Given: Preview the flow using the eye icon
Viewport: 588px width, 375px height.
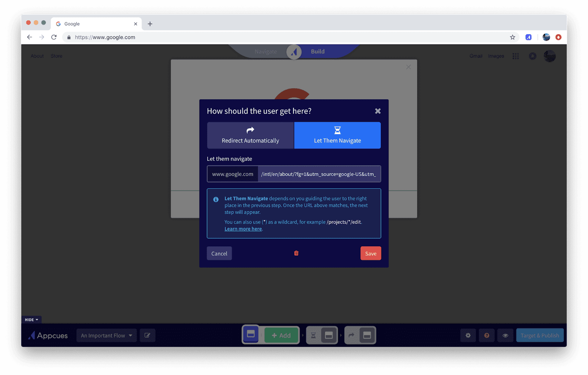Looking at the screenshot, I should coord(505,335).
